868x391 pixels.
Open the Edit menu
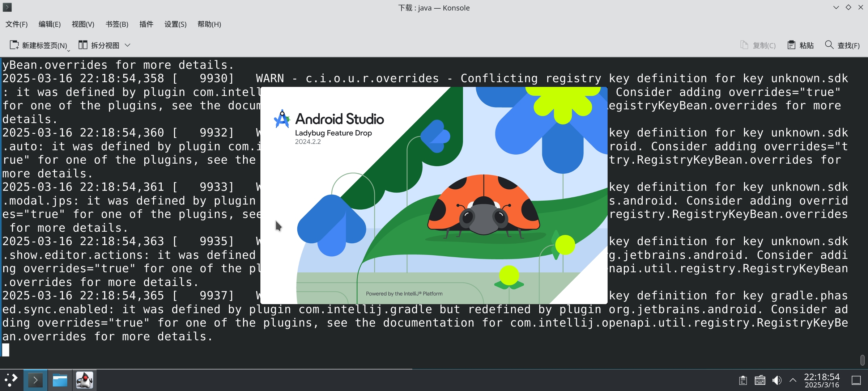50,24
